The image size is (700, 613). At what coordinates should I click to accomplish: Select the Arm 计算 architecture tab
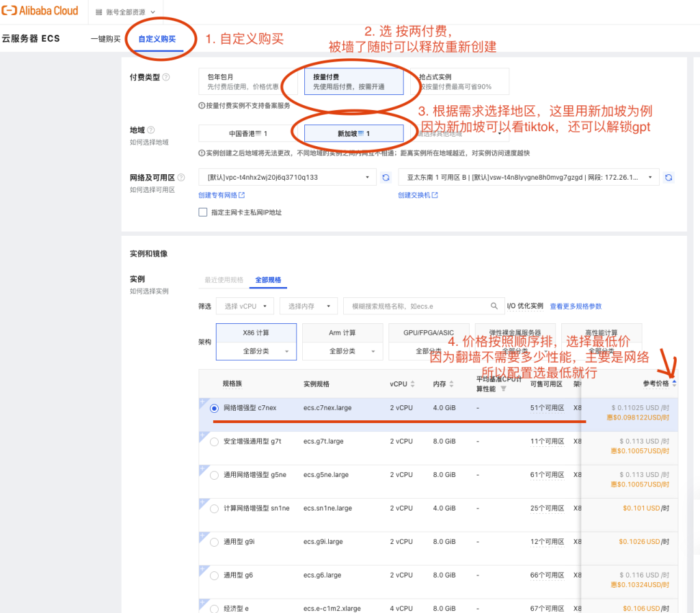point(342,333)
